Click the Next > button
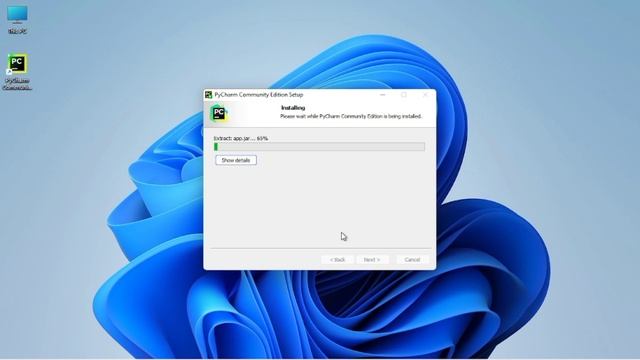 point(372,260)
